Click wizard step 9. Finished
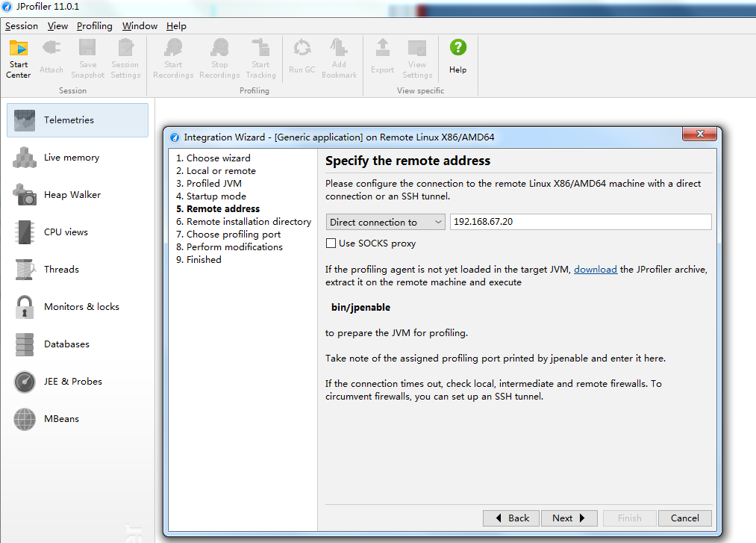756x543 pixels. [x=199, y=260]
